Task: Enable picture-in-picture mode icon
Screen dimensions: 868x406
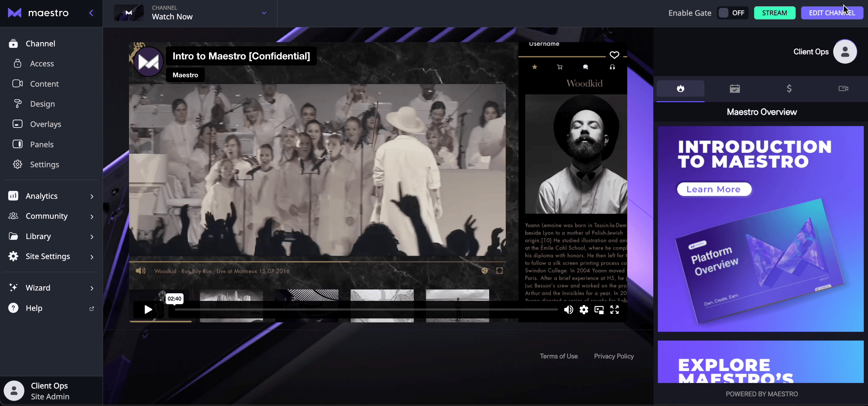Action: [599, 310]
